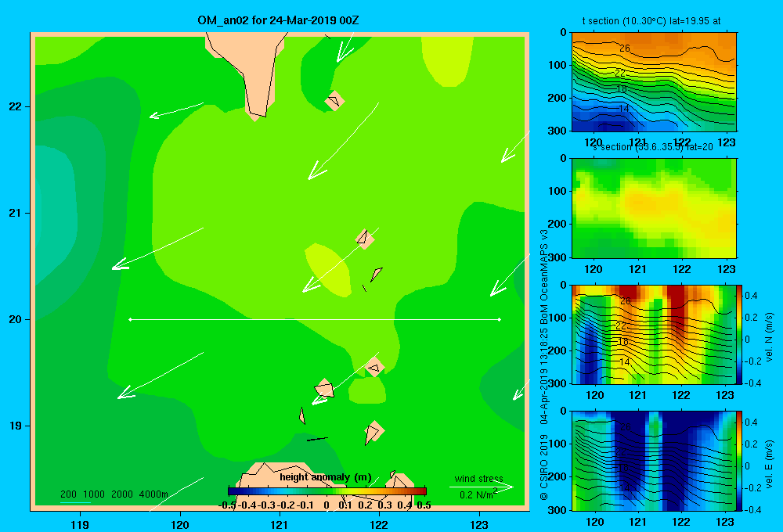Click the "0.2 N/m2" wind stress scale value
Image resolution: width=783 pixels, height=532 pixels.
tap(478, 494)
